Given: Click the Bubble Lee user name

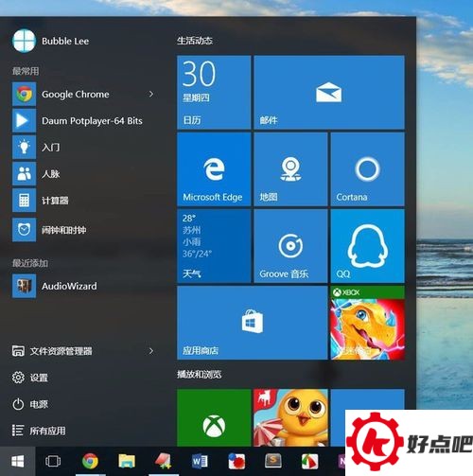Looking at the screenshot, I should click(x=65, y=41).
